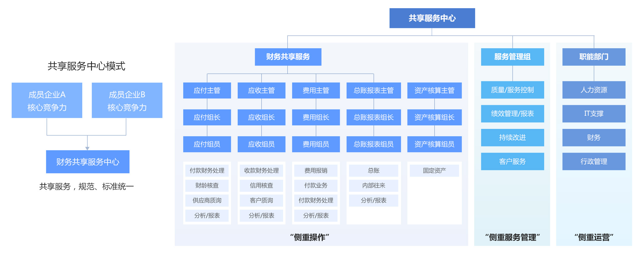Click the 固定资产 item
Viewport: 644px width, 254px height.
(x=434, y=170)
